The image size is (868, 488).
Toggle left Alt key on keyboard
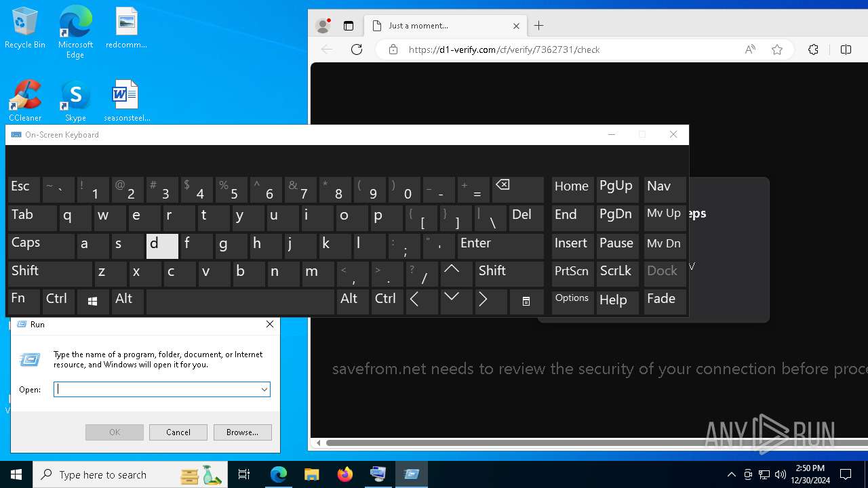(x=127, y=301)
